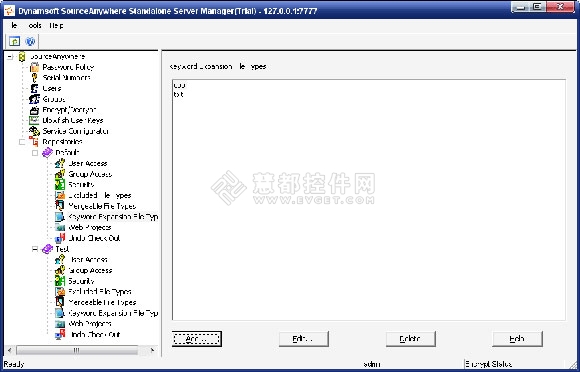This screenshot has height=372, width=580.
Task: Open the Groups icon in the tree
Action: (34, 99)
